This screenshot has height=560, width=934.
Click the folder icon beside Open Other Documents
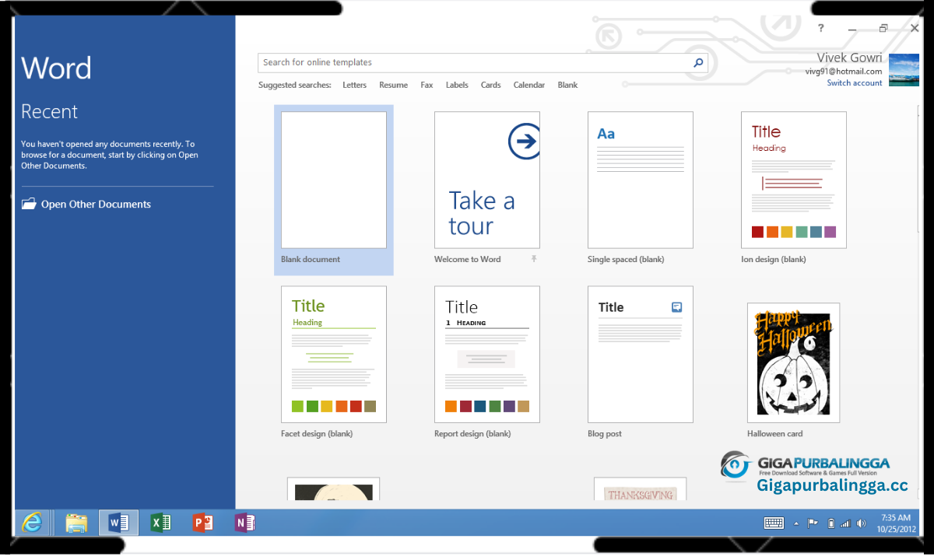pos(29,204)
